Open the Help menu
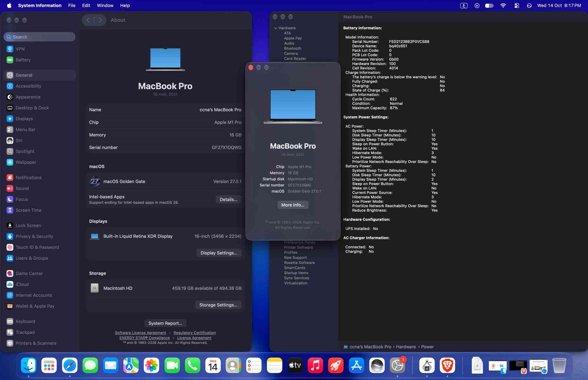588x380 pixels. 125,5
